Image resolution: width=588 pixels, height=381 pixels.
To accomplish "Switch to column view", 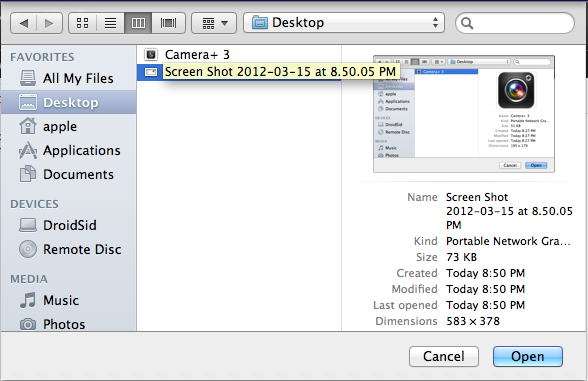I will pyautogui.click(x=138, y=23).
